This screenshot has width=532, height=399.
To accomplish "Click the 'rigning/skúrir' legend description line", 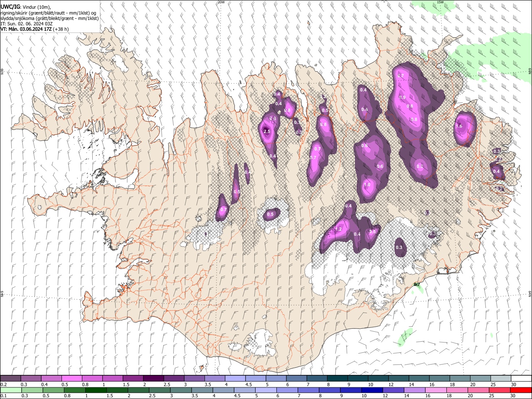I will coord(48,12).
